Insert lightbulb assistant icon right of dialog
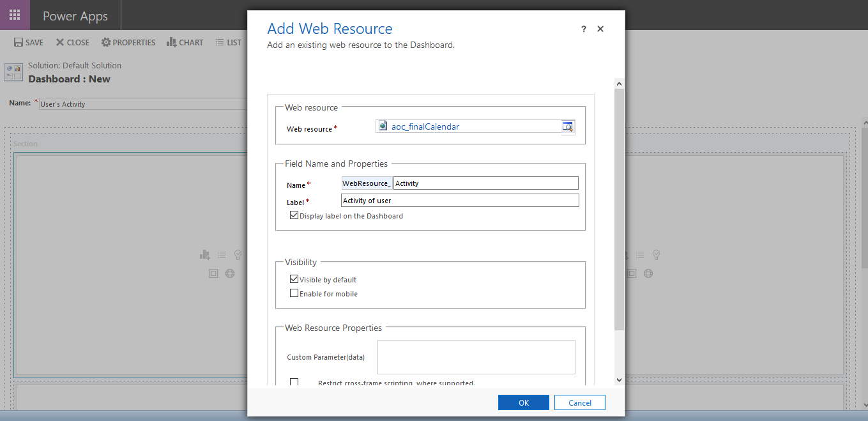868x421 pixels. tap(656, 255)
